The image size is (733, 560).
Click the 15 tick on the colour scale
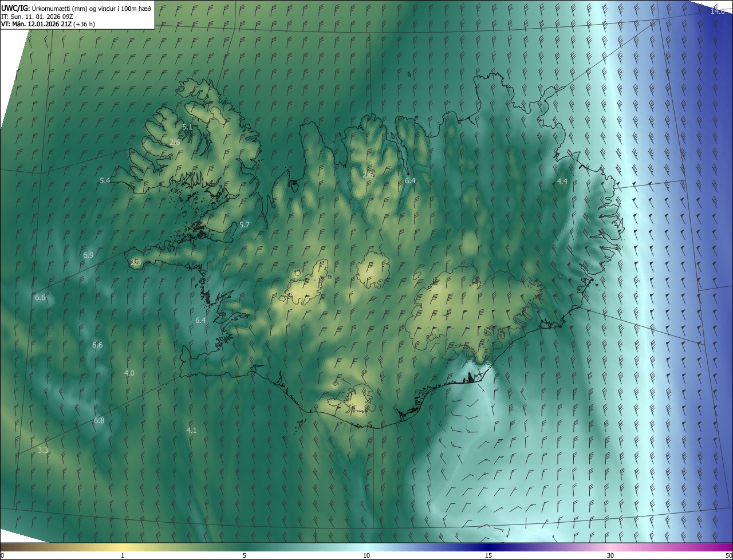488,555
